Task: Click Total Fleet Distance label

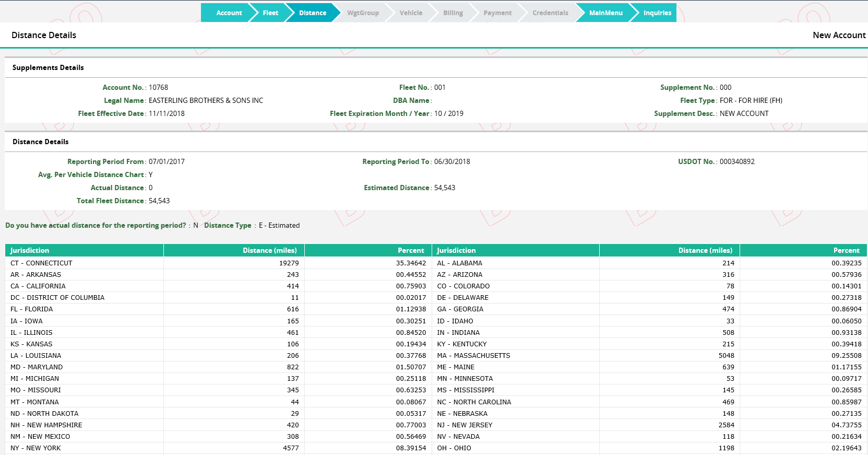Action: point(110,201)
